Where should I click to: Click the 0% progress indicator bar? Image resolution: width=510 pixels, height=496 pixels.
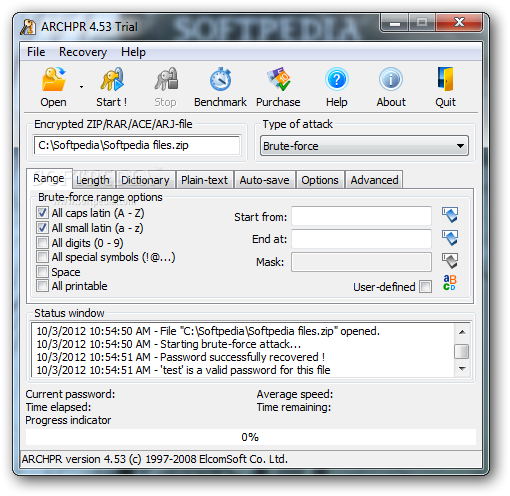[x=251, y=437]
